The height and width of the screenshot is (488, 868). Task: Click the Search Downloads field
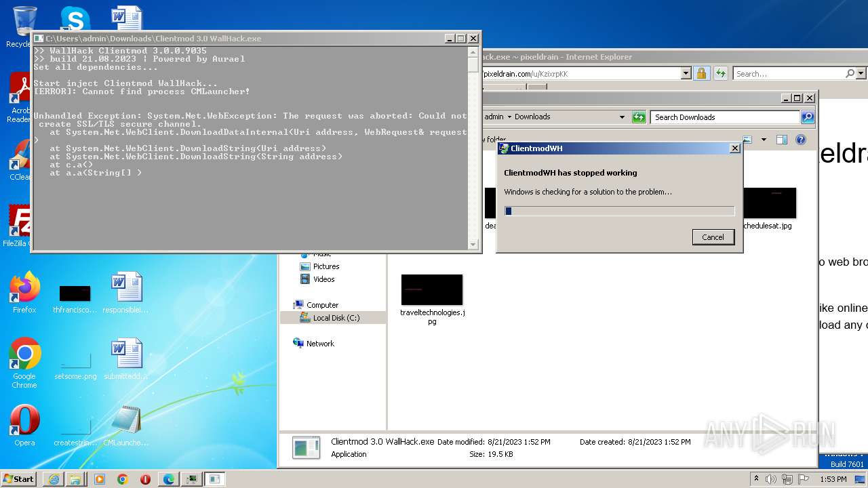tap(725, 117)
